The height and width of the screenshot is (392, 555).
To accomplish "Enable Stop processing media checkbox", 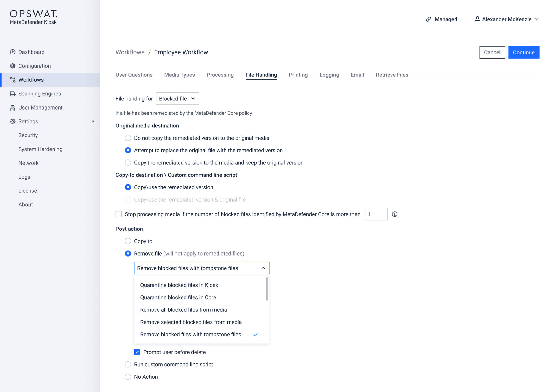I will (119, 214).
